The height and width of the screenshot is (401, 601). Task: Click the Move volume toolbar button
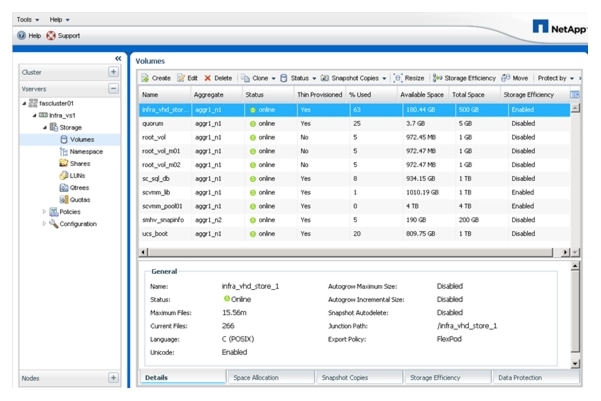[516, 78]
